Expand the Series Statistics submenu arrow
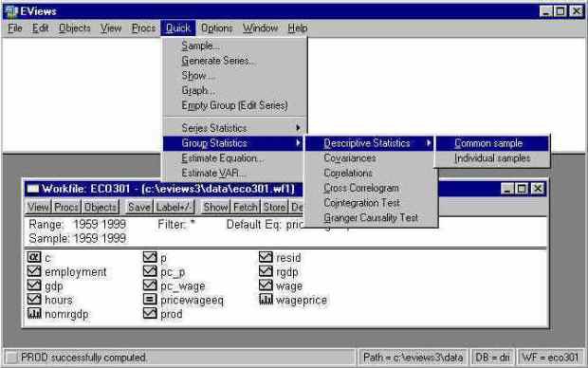This screenshot has width=588, height=368. click(x=298, y=128)
